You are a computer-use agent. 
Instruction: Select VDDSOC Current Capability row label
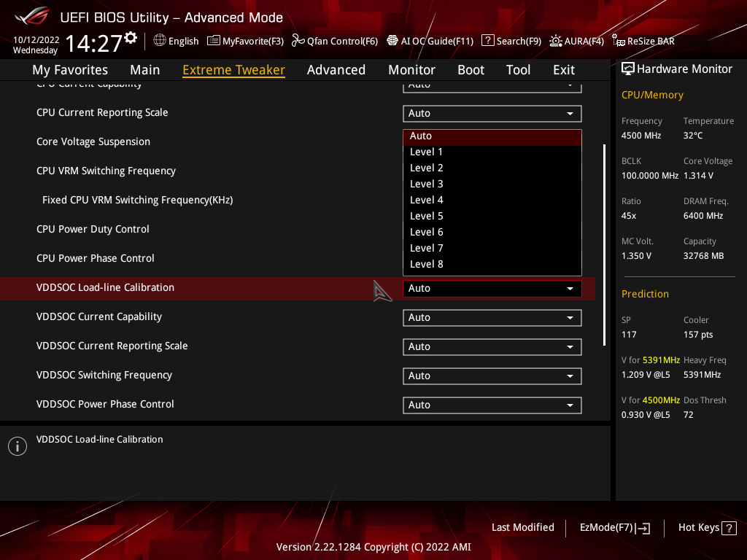99,316
